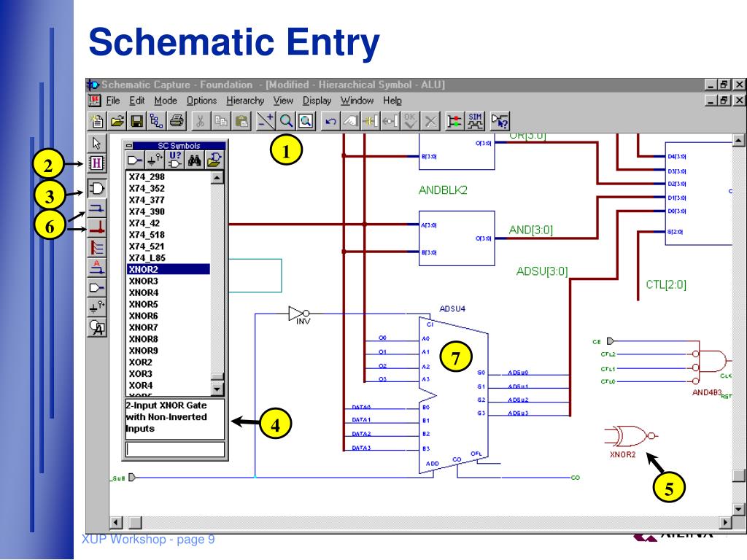
Task: Select the arrow pointer tool
Action: (97, 144)
